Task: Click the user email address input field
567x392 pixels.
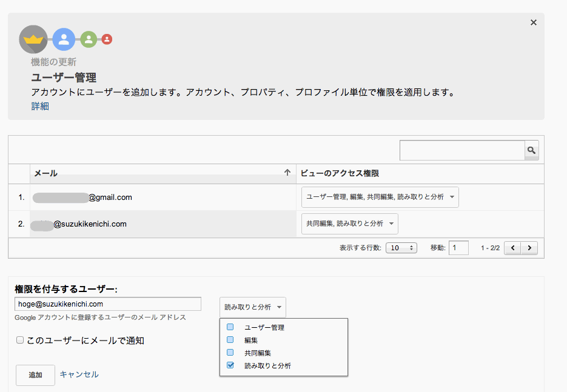Action: click(x=108, y=304)
